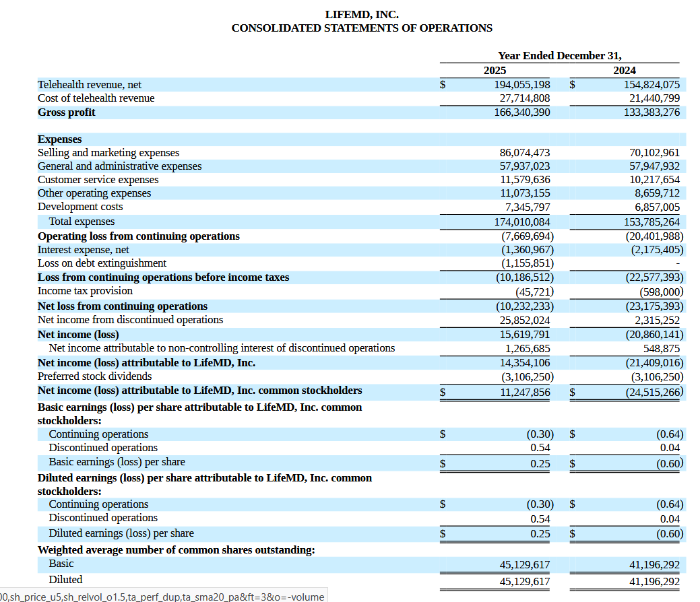Select the Loss on debt extinguishment amount (1,155,851)
This screenshot has height=602, width=700.
pos(528,263)
